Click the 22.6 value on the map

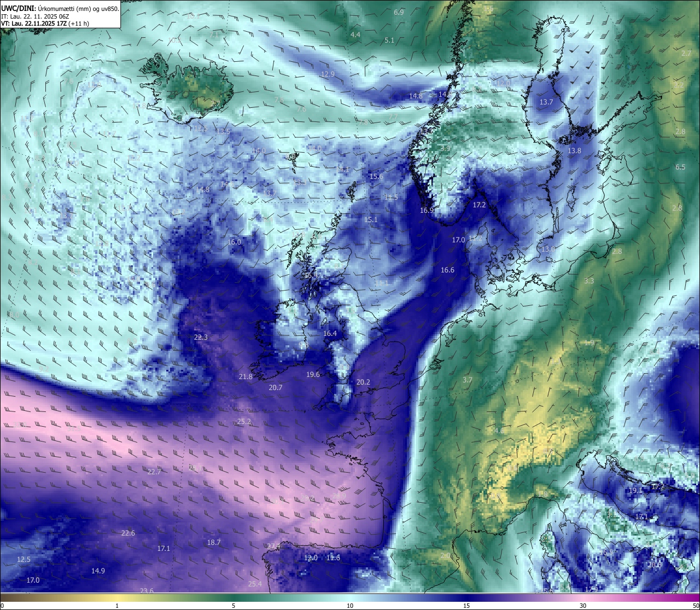(128, 533)
